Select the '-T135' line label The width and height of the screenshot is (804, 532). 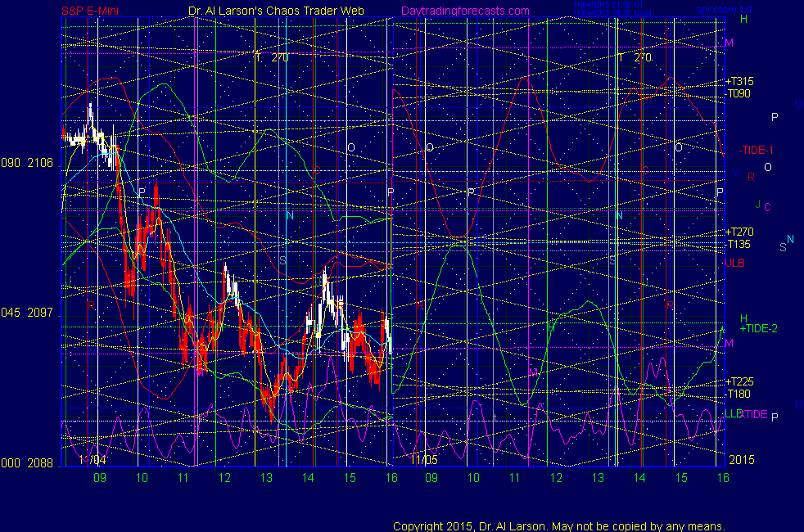(738, 244)
